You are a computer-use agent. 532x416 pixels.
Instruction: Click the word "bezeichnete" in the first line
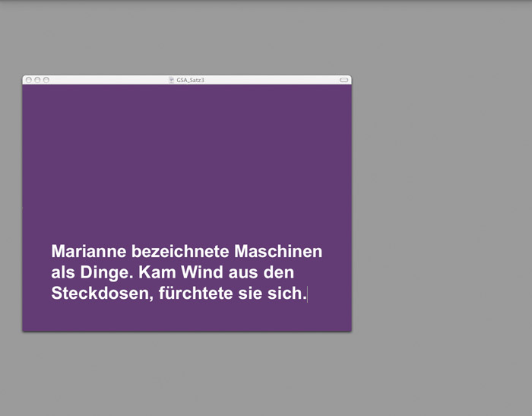pos(180,251)
